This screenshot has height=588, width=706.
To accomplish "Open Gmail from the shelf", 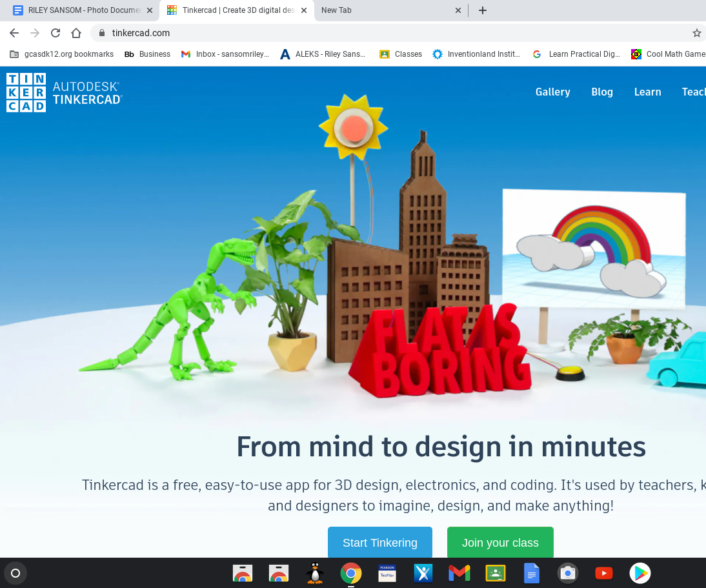I will pos(459,573).
